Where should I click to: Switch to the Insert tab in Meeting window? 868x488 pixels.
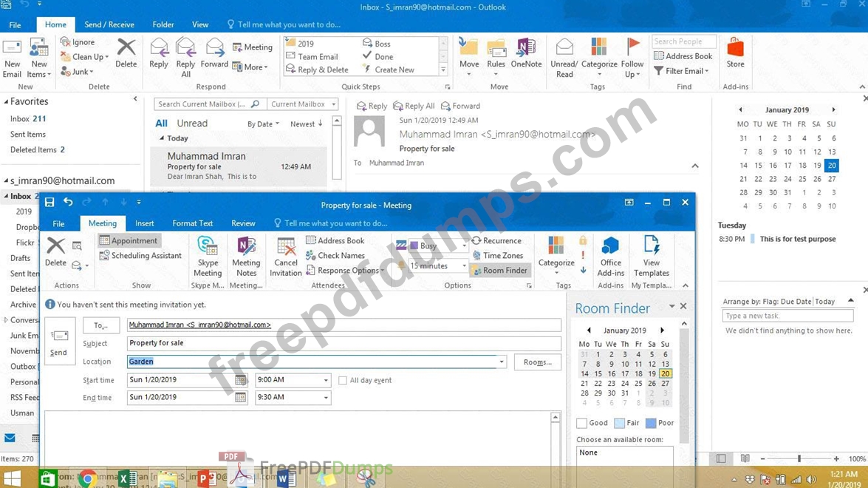[x=145, y=223]
